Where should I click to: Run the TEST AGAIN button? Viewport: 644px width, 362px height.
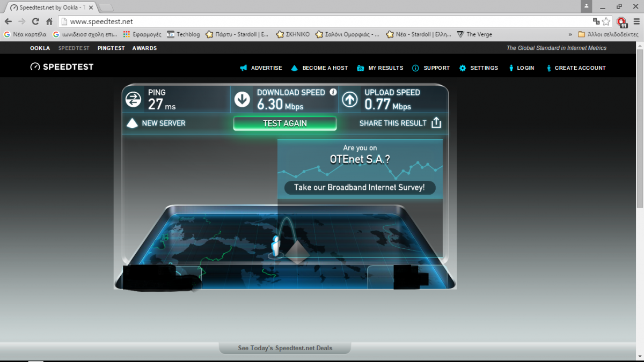click(x=285, y=123)
